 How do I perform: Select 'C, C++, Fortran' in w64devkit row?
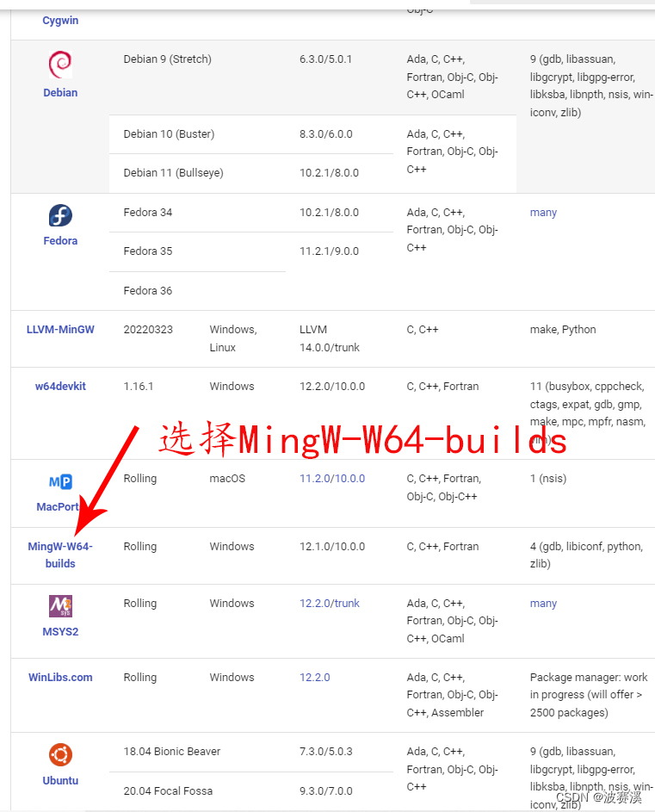point(442,387)
